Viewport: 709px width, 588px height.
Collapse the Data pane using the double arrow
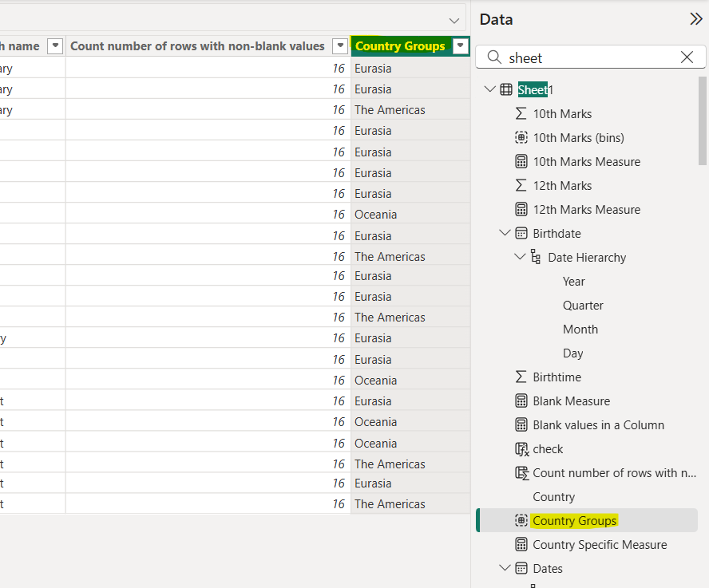coord(696,18)
